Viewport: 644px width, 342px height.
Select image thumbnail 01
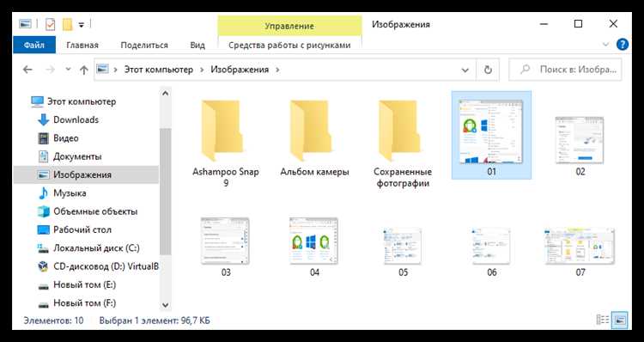click(x=491, y=136)
